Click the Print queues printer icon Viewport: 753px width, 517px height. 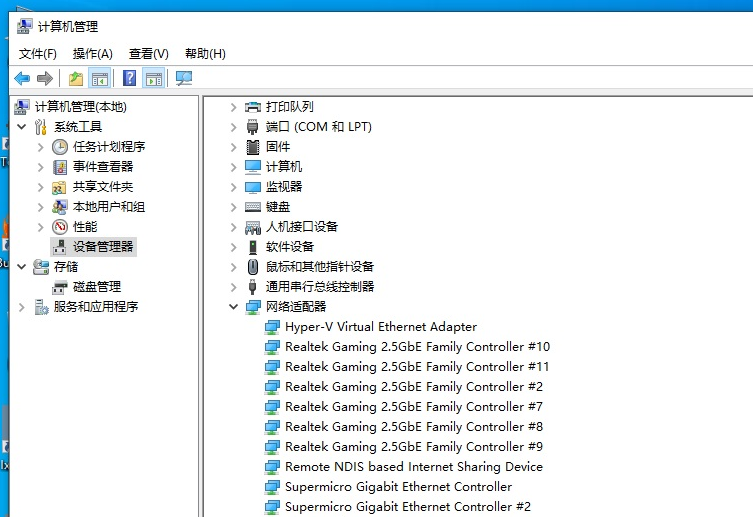click(253, 107)
